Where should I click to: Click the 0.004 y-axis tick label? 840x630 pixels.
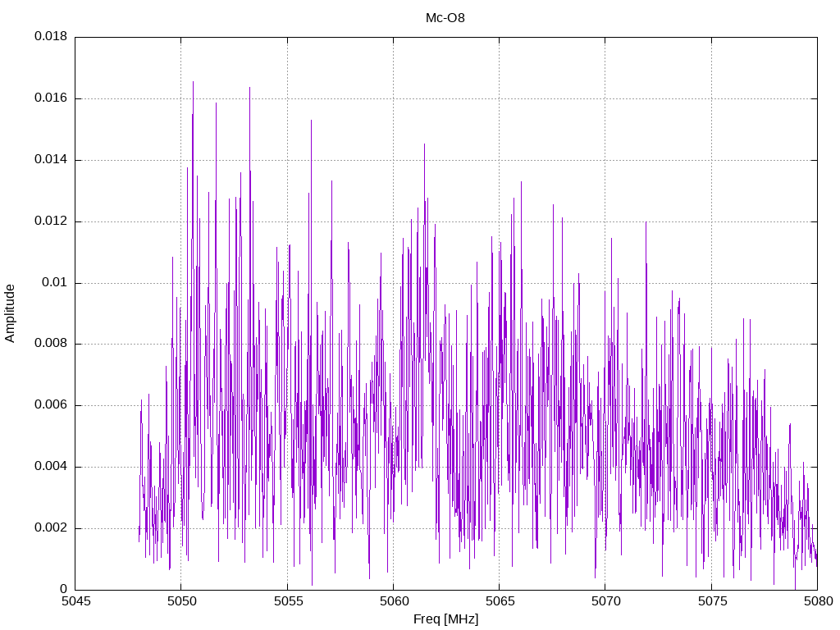51,467
